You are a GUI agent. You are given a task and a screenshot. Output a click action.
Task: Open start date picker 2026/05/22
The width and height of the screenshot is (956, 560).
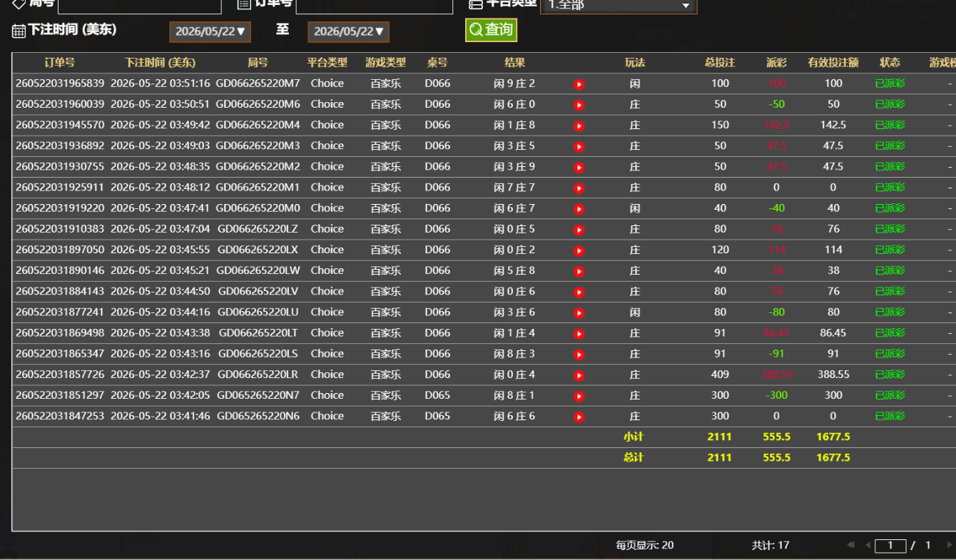click(x=210, y=31)
